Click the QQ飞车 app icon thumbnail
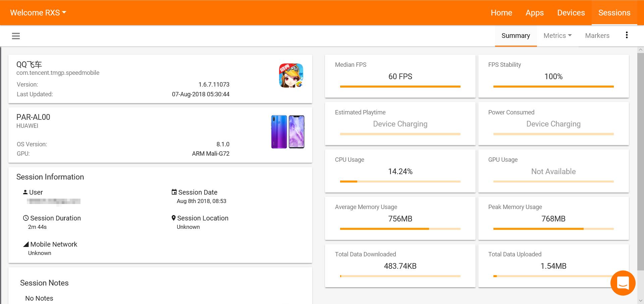Image resolution: width=644 pixels, height=304 pixels. click(291, 75)
